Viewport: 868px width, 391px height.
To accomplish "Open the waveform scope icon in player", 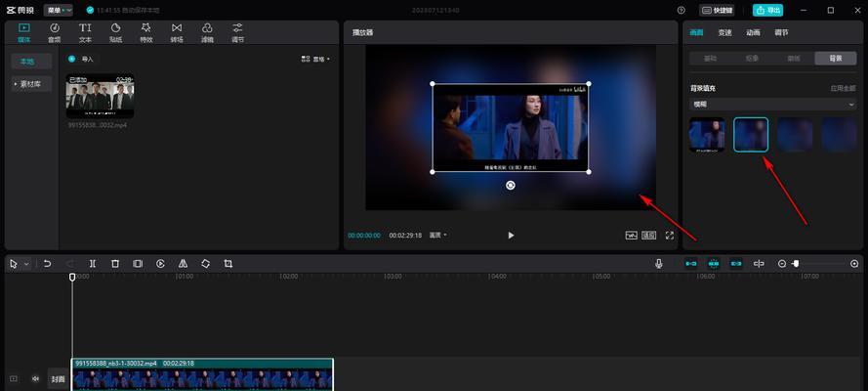I will click(x=632, y=236).
